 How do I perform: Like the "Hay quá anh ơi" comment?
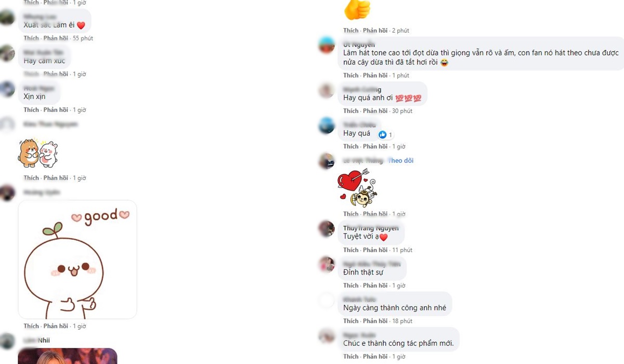pos(351,111)
